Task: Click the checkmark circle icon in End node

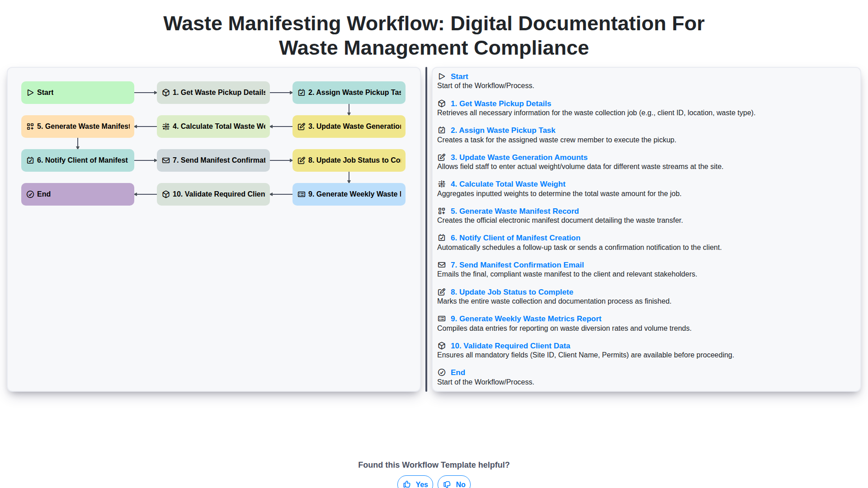Action: click(x=30, y=194)
